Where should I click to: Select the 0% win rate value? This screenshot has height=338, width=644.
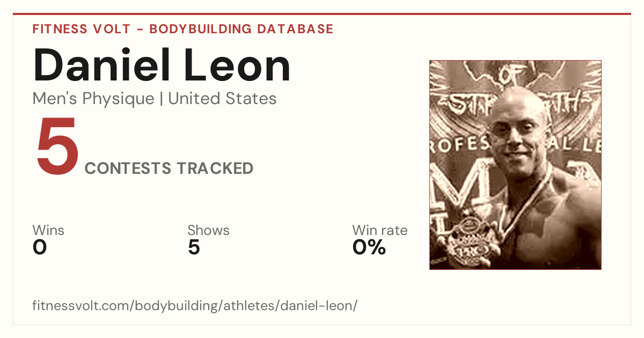click(369, 247)
